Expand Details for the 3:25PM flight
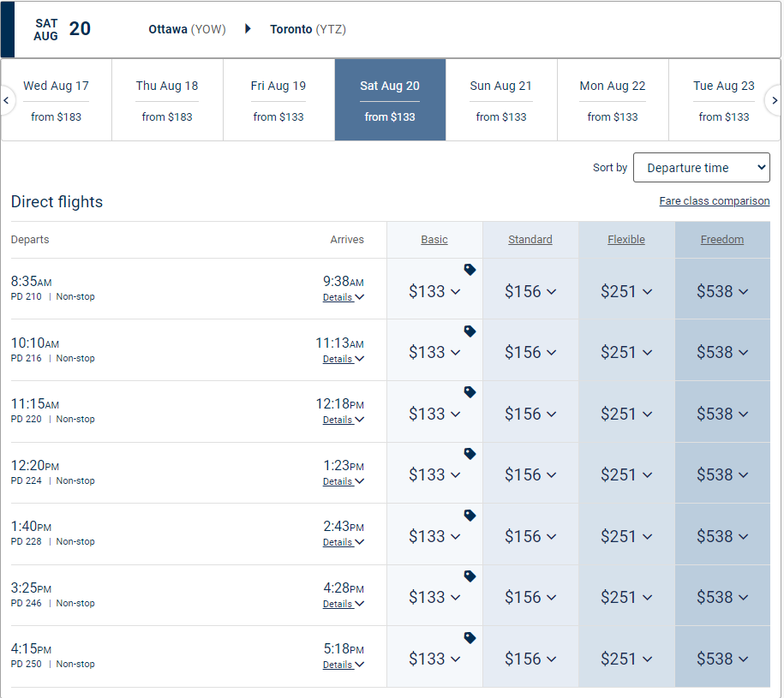The height and width of the screenshot is (698, 784). 343,604
